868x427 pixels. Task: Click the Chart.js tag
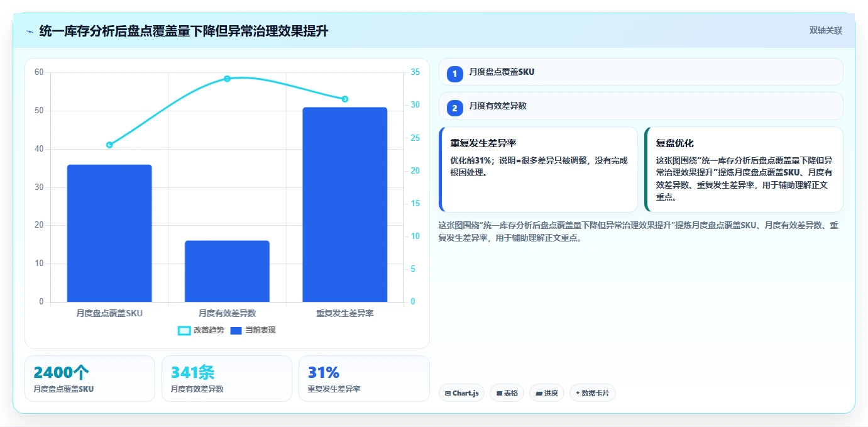461,393
